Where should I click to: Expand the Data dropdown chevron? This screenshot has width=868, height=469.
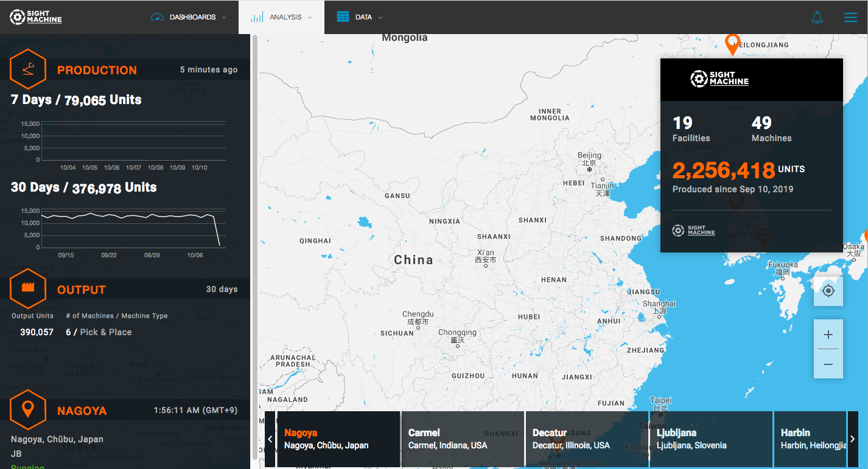380,18
